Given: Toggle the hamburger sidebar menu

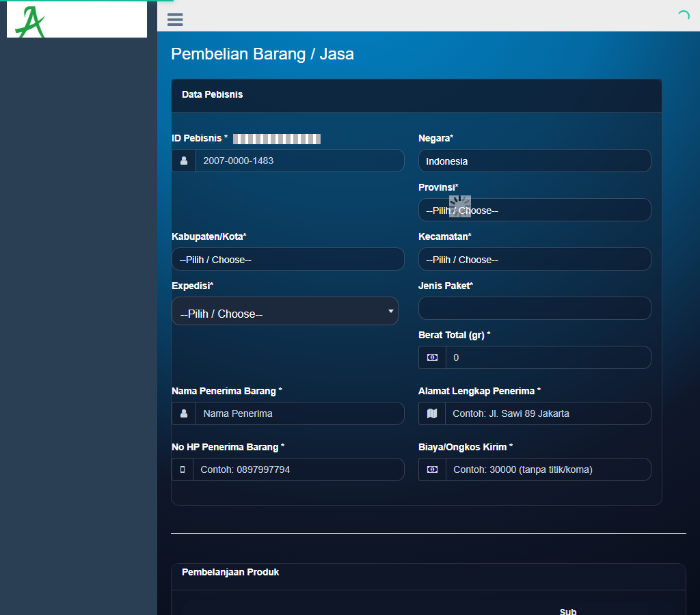Looking at the screenshot, I should [x=175, y=19].
